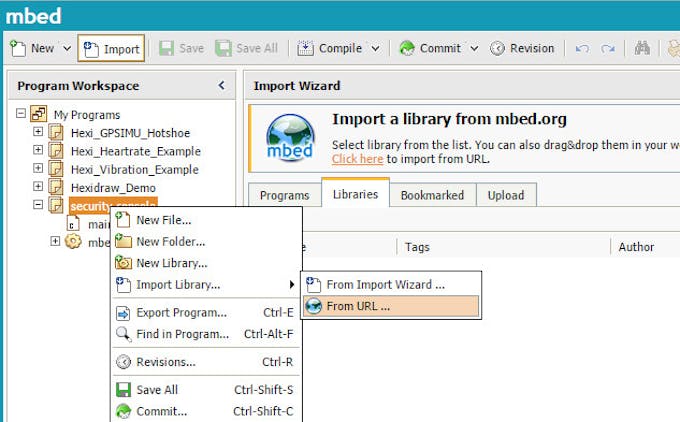Expand the Hexi_GPSIMU_Hotshoe program
Image resolution: width=680 pixels, height=422 pixels.
[x=38, y=131]
